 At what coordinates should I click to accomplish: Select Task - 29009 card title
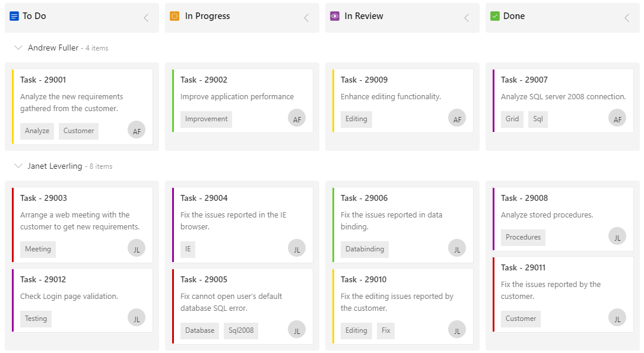364,80
